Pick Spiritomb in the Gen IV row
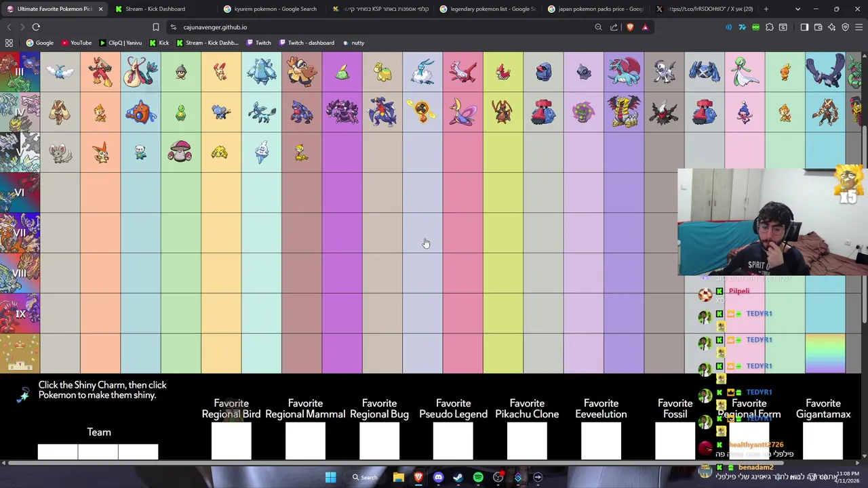This screenshot has height=488, width=868. (583, 113)
